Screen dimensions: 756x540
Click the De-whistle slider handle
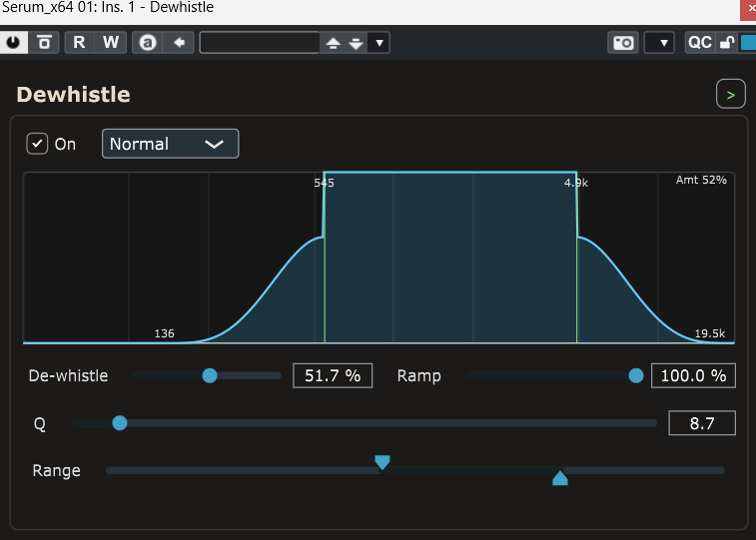tap(210, 375)
